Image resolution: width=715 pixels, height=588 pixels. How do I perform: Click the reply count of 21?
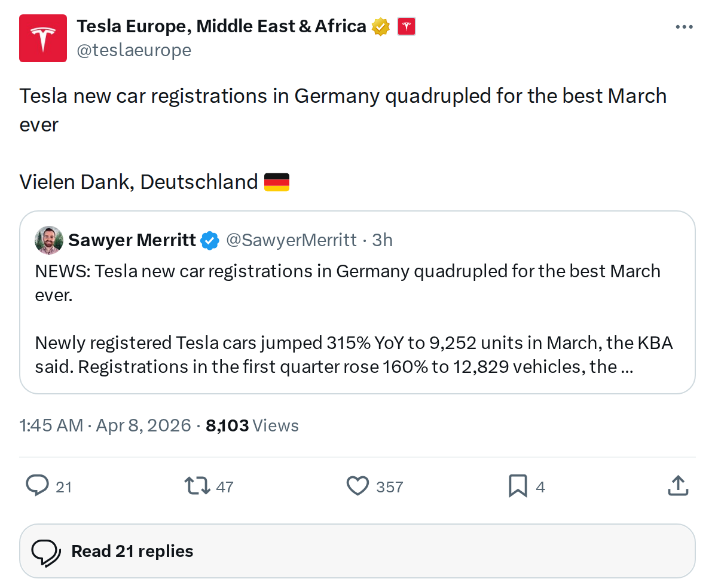click(x=64, y=487)
